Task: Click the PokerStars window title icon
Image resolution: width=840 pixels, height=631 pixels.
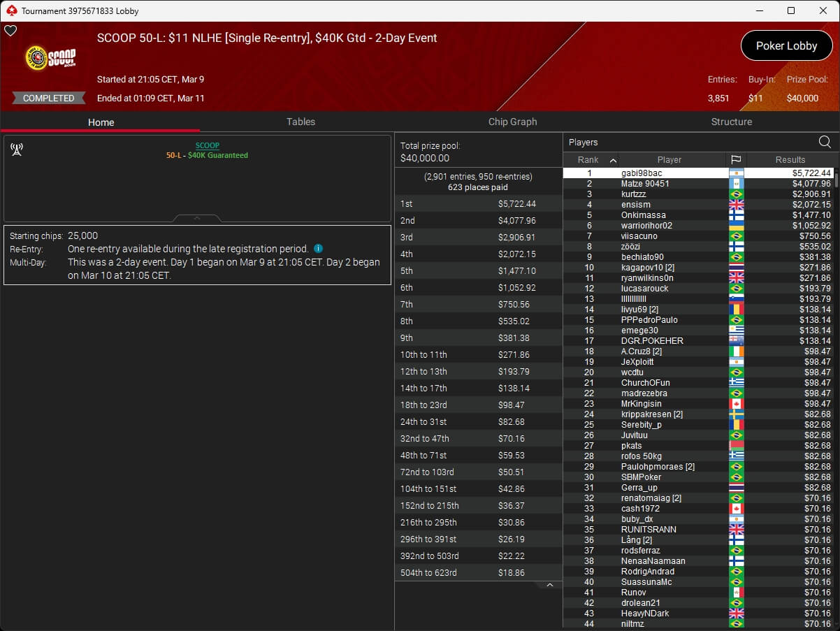Action: (x=10, y=10)
